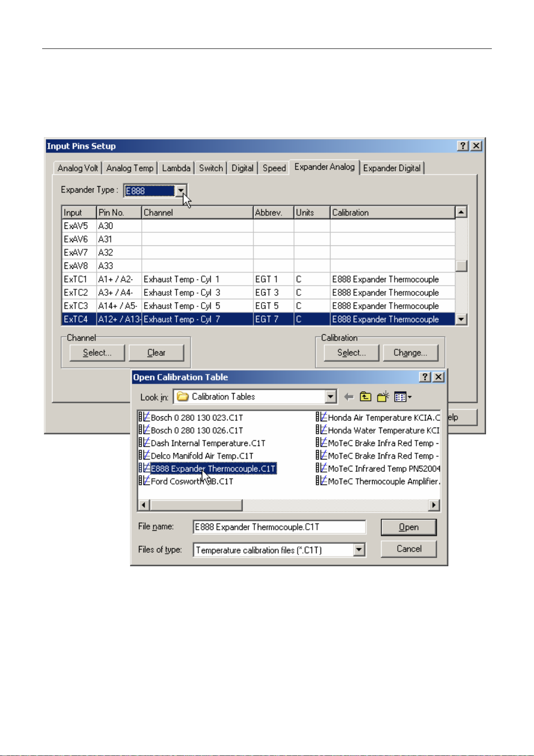Select the ExAV6 row with pin A31
Screen dimensions: 534x756
(258, 239)
